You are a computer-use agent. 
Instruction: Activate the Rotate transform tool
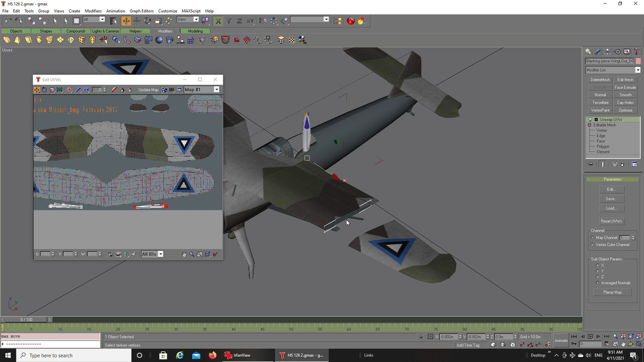tap(147, 21)
